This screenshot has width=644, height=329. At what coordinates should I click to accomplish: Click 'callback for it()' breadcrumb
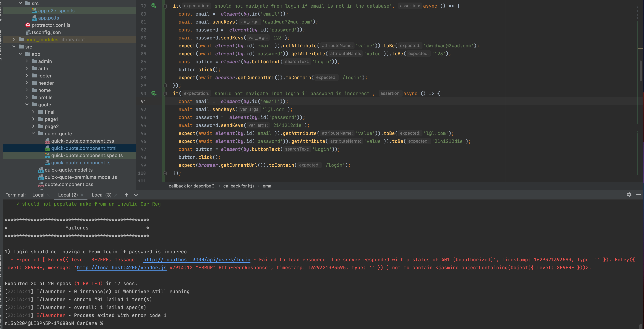coord(239,186)
